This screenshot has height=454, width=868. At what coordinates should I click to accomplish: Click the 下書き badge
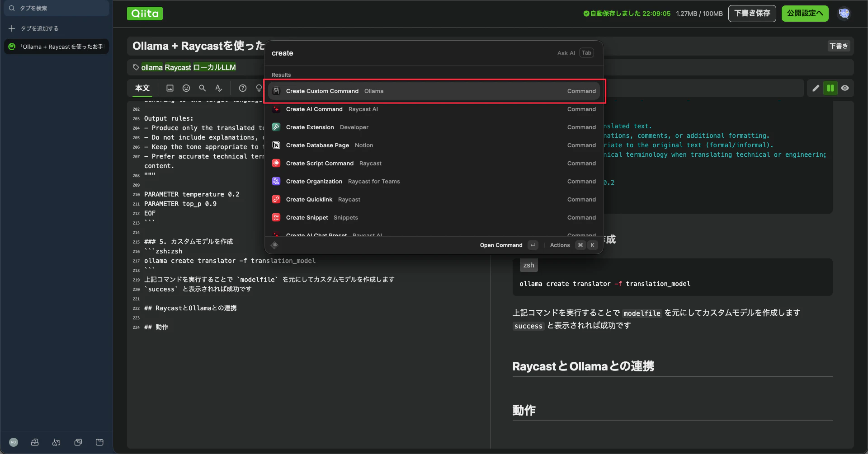click(839, 46)
